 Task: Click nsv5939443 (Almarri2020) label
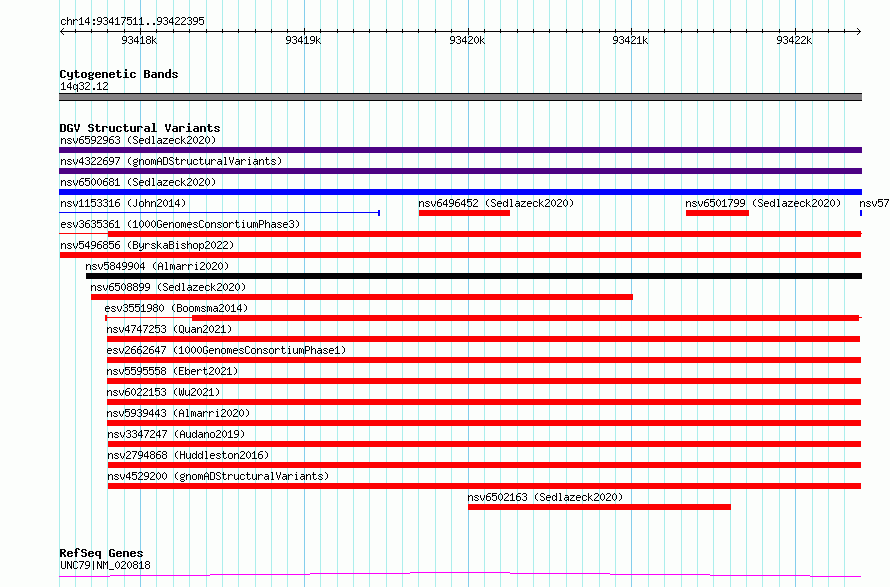coord(178,413)
